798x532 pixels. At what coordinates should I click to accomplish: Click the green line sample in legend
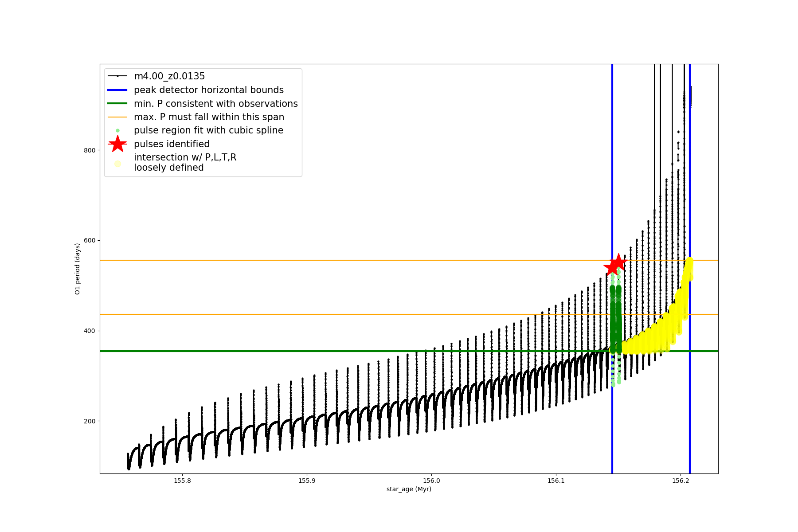tap(117, 104)
